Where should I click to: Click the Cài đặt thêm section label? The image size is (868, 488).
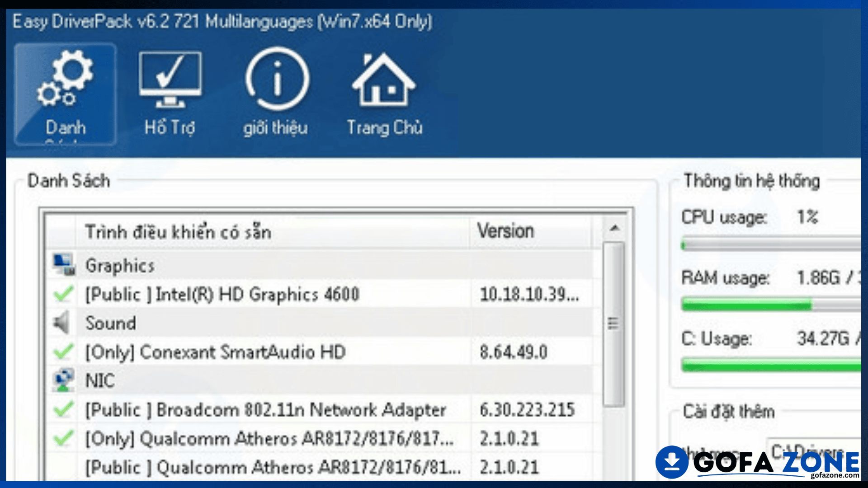(729, 411)
